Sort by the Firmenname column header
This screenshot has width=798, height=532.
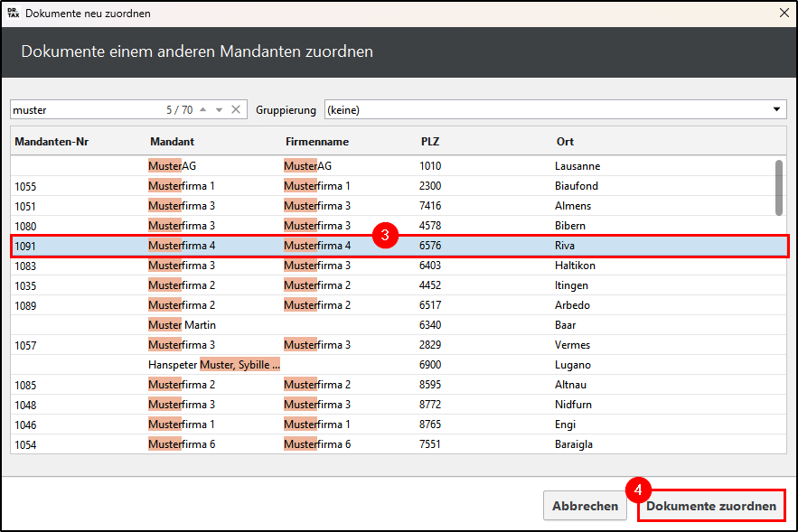316,142
